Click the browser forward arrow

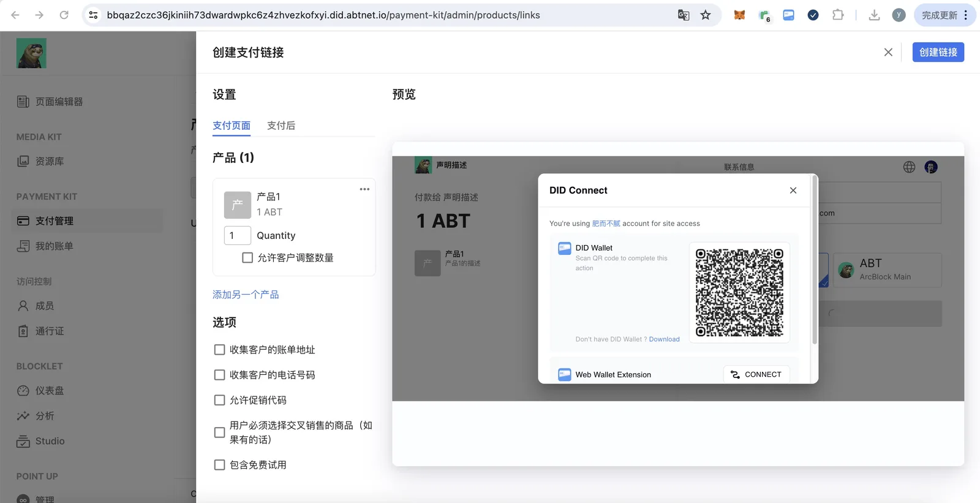[39, 15]
